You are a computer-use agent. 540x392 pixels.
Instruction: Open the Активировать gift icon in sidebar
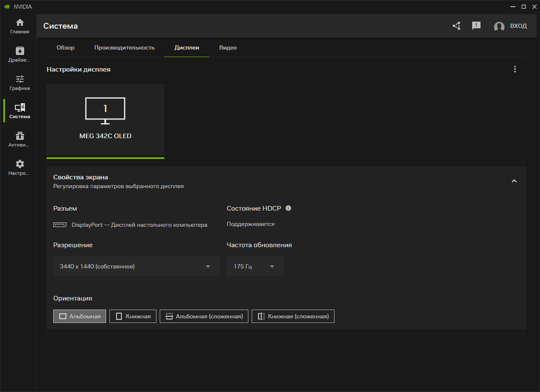(x=20, y=139)
